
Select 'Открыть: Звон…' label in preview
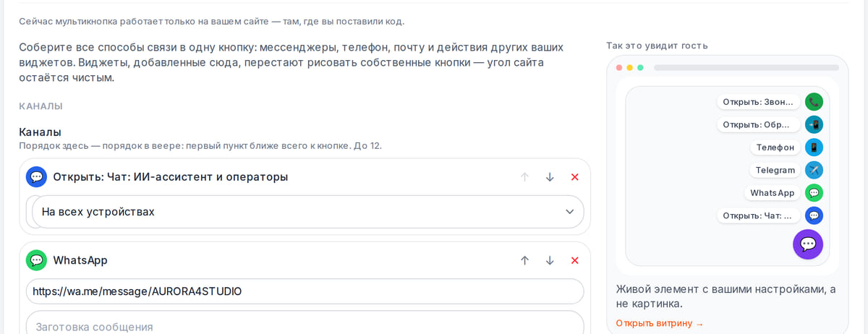[x=759, y=102]
